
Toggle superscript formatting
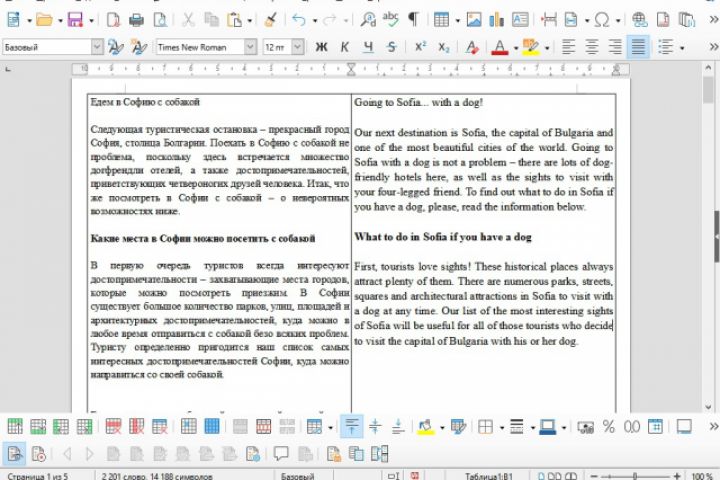pyautogui.click(x=420, y=47)
